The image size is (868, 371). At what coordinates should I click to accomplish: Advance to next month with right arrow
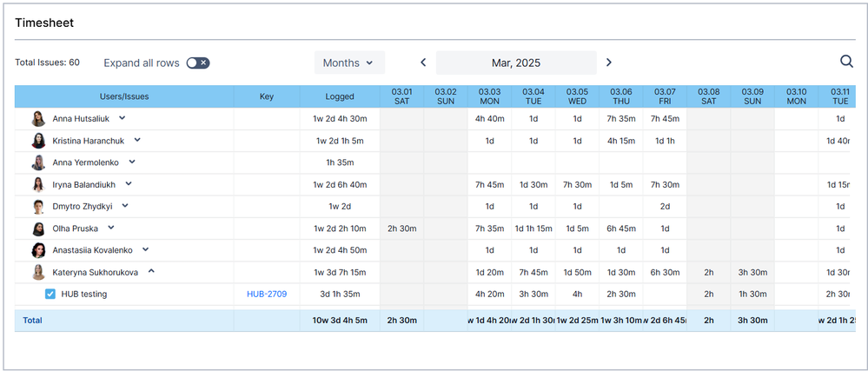point(608,63)
